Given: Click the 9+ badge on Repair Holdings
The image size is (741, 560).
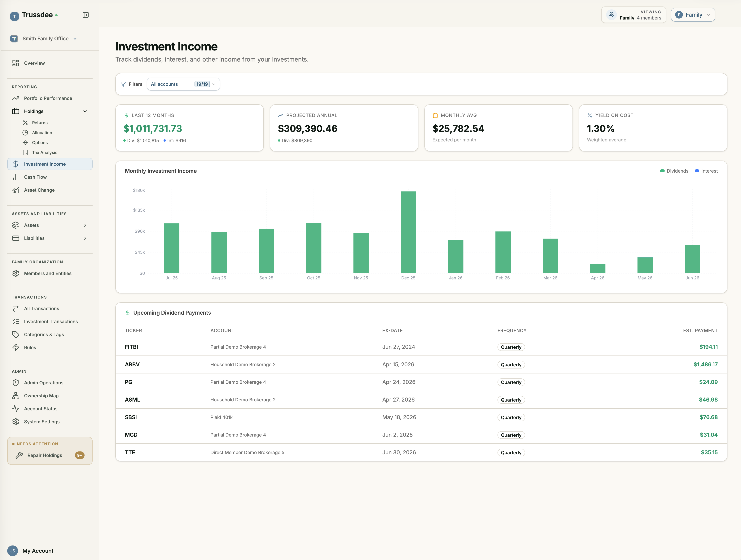Looking at the screenshot, I should pyautogui.click(x=80, y=455).
